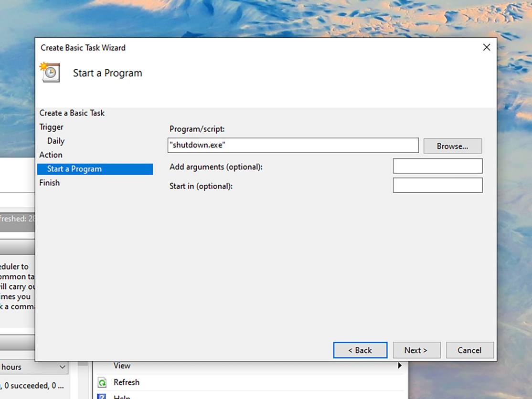Click the highlighted Start a Program step

pyautogui.click(x=74, y=168)
